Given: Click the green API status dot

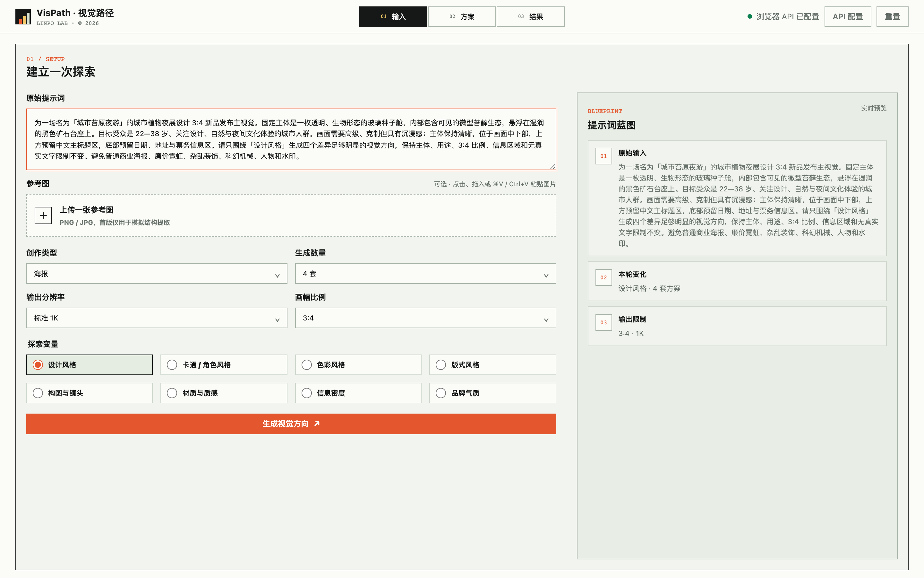Looking at the screenshot, I should (749, 16).
